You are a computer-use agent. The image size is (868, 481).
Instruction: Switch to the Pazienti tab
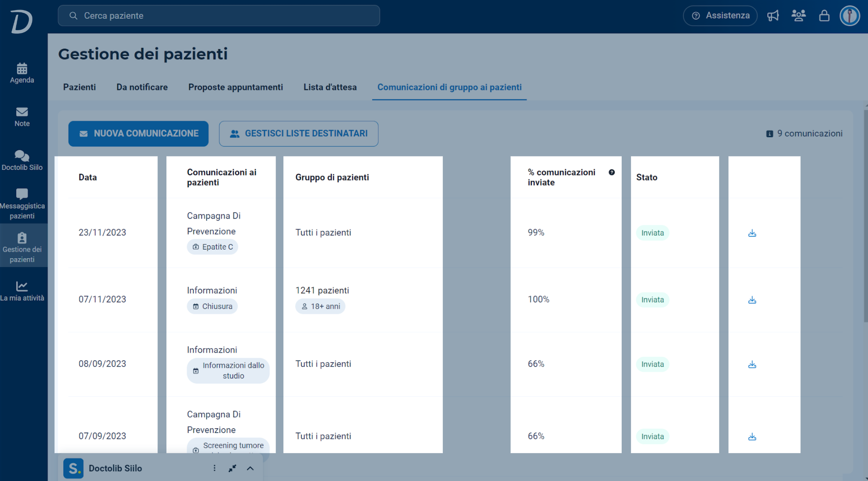pos(80,87)
